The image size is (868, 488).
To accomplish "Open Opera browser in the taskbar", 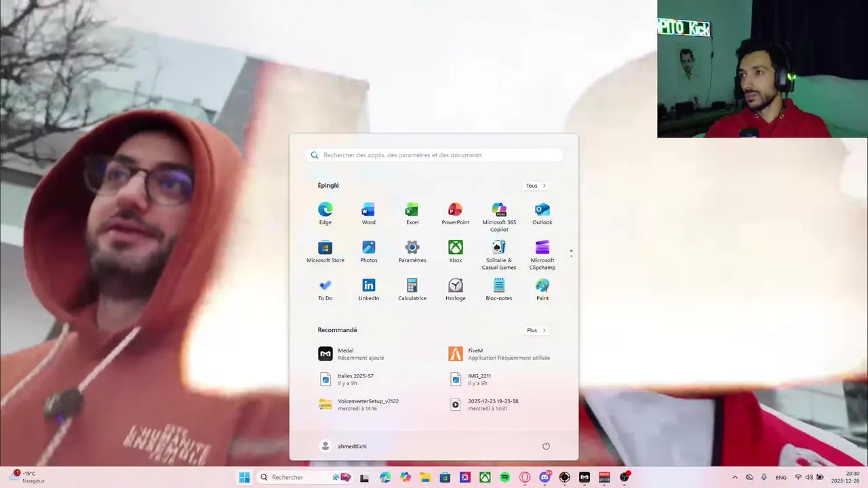I will pyautogui.click(x=525, y=477).
